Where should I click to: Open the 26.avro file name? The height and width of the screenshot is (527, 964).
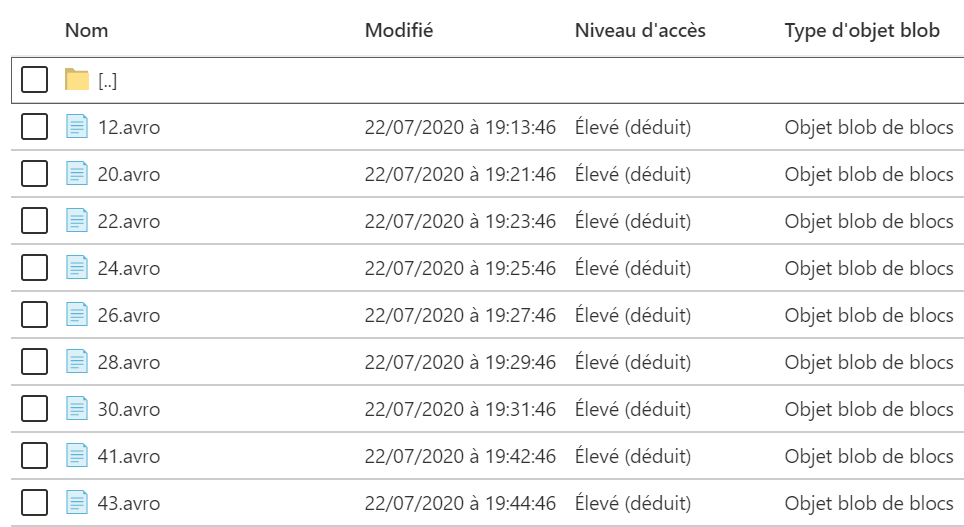[x=129, y=315]
